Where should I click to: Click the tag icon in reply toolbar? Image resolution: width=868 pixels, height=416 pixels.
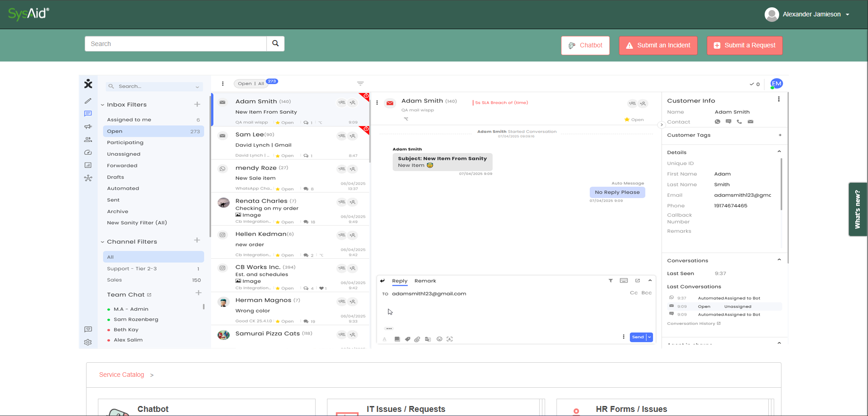click(x=408, y=339)
